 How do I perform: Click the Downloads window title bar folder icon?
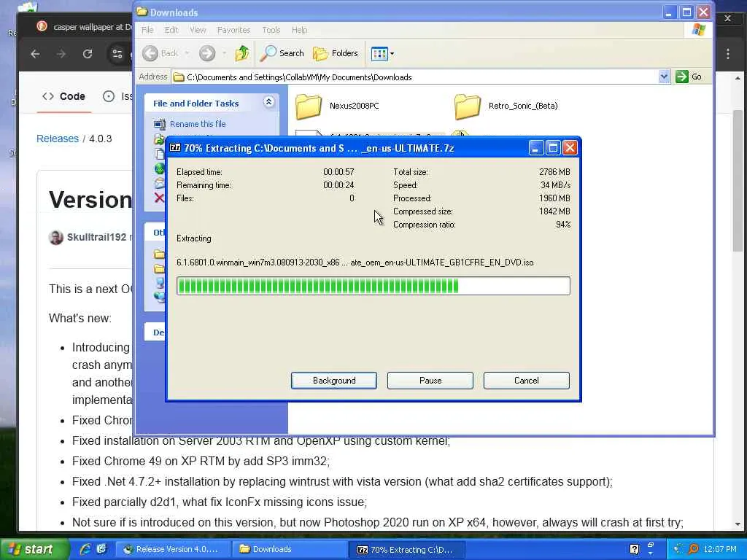(142, 12)
